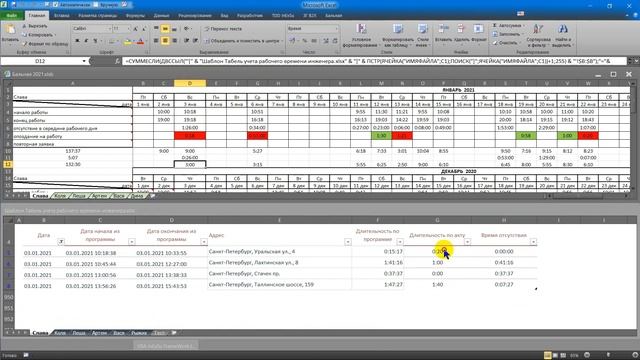The height and width of the screenshot is (360, 640).
Task: Click Align Text Right icon
Action: (174, 41)
